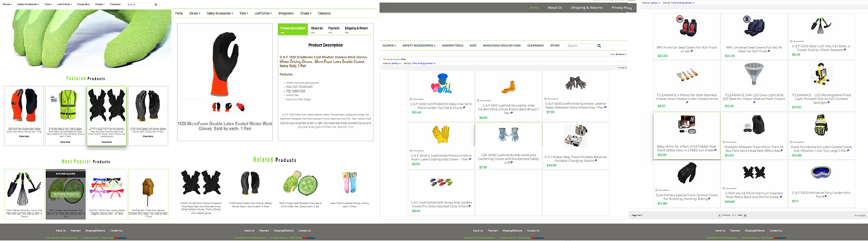Open GLOVES + menu on the Kids results page
Image resolution: width=868 pixels, height=241 pixels.
pos(389,46)
